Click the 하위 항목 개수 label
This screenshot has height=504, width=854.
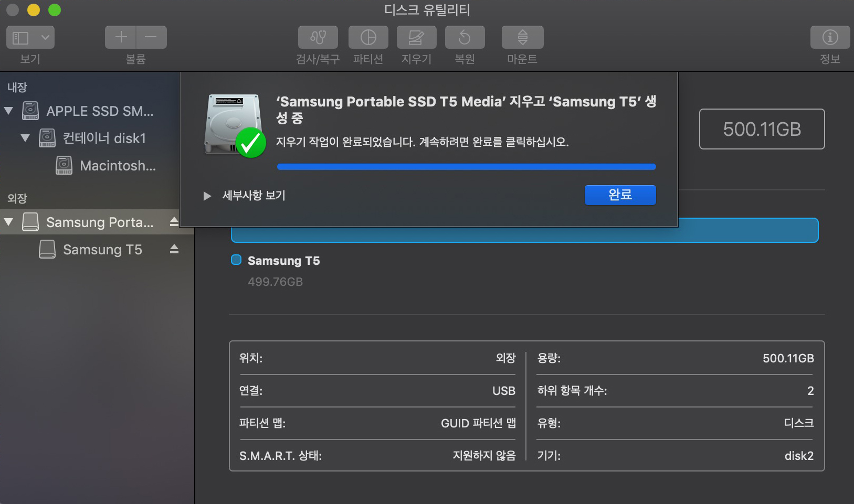click(572, 391)
